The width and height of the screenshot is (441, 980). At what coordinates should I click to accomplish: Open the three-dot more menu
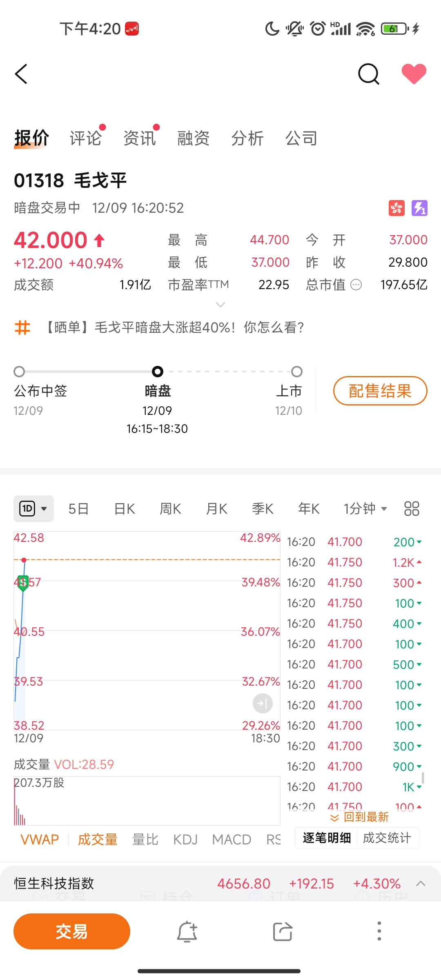pyautogui.click(x=379, y=931)
